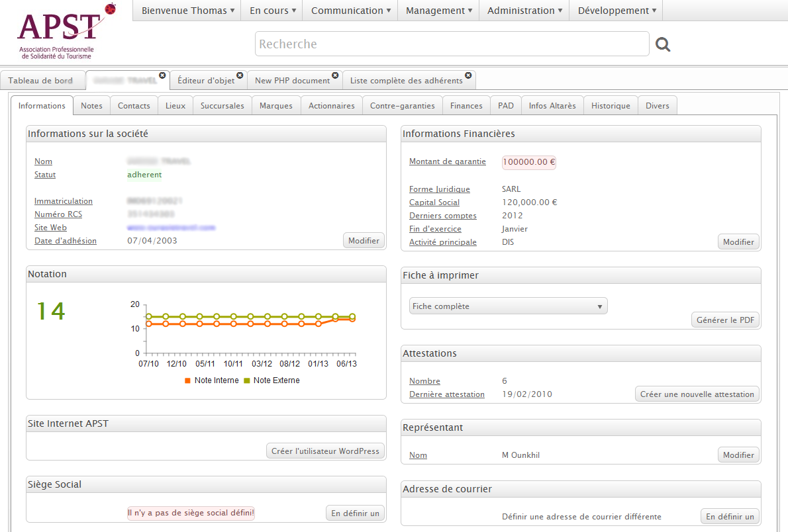Screen dimensions: 788x532
Task: Focus the Recherche search field
Action: point(452,44)
